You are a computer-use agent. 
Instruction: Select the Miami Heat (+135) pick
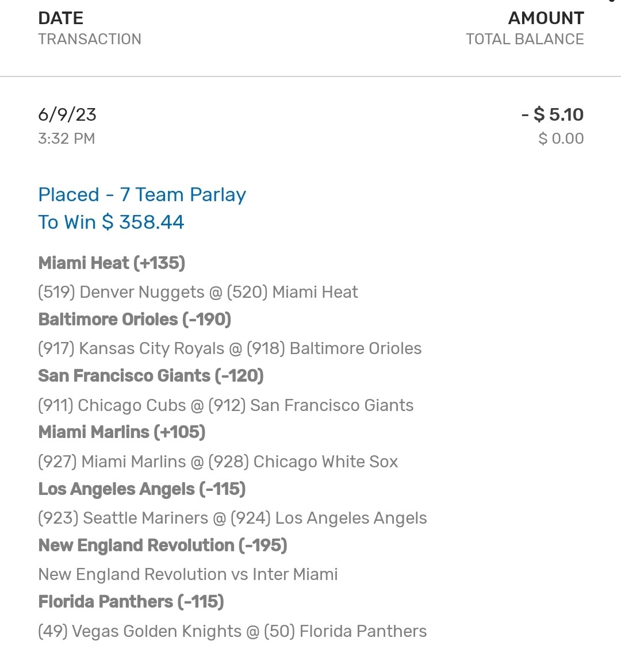112,263
